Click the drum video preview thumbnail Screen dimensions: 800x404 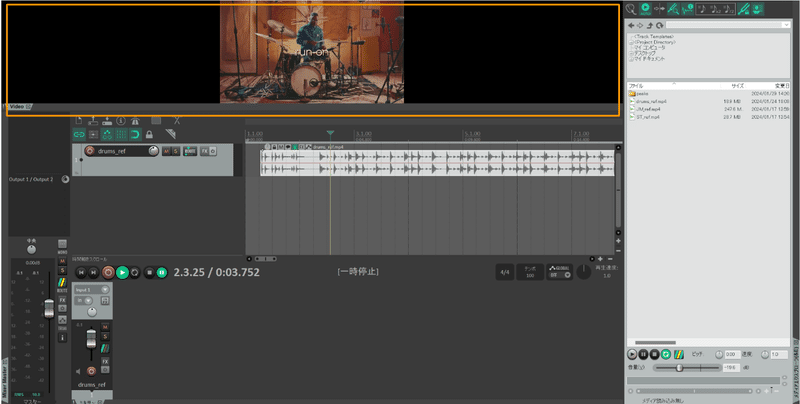312,52
